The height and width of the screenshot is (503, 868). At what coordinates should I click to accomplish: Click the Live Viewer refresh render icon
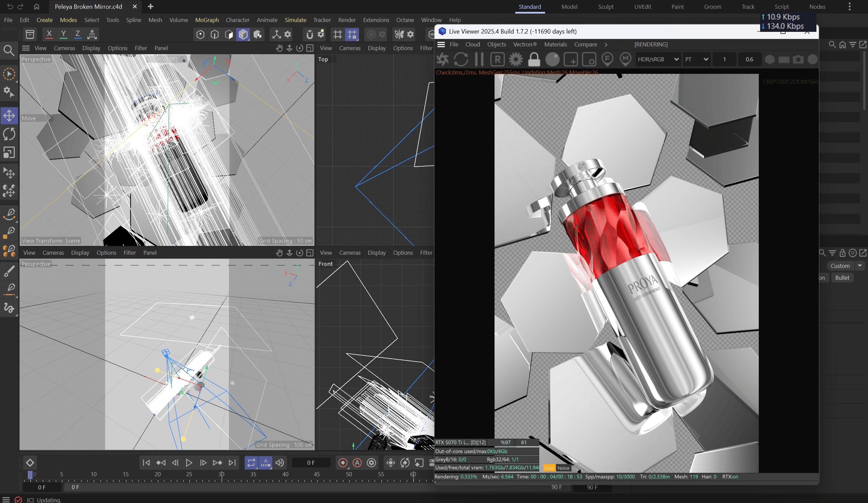point(461,59)
